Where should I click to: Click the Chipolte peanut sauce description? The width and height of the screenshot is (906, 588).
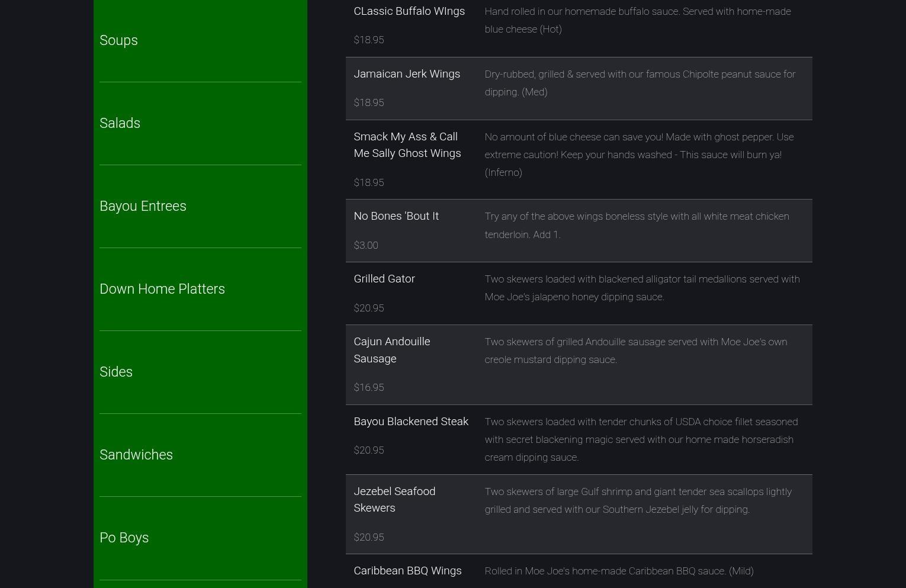click(640, 83)
